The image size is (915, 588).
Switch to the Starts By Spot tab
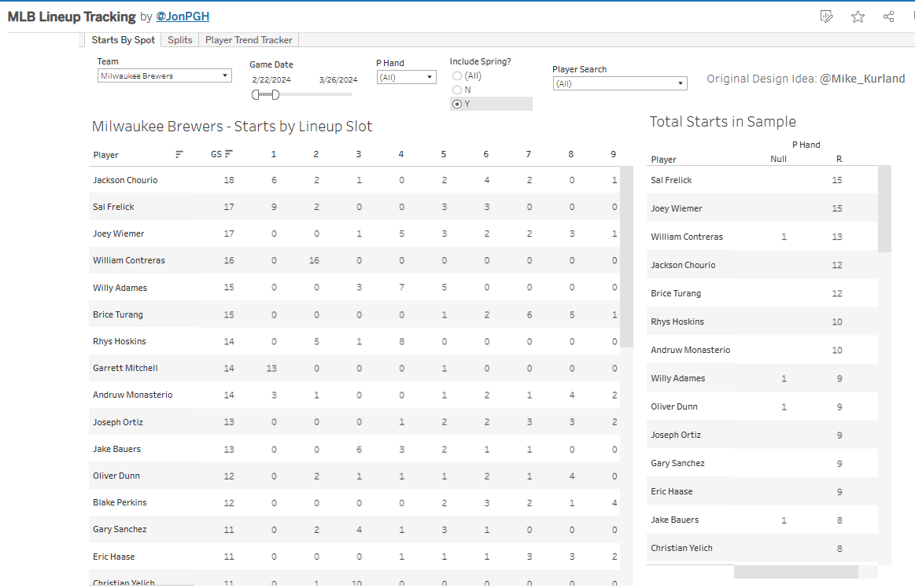(124, 39)
